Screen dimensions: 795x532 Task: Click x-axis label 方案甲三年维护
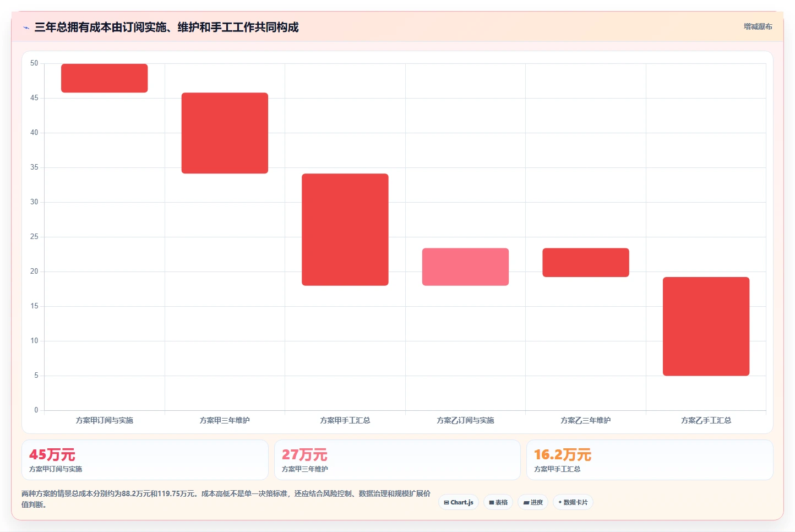[x=225, y=420]
